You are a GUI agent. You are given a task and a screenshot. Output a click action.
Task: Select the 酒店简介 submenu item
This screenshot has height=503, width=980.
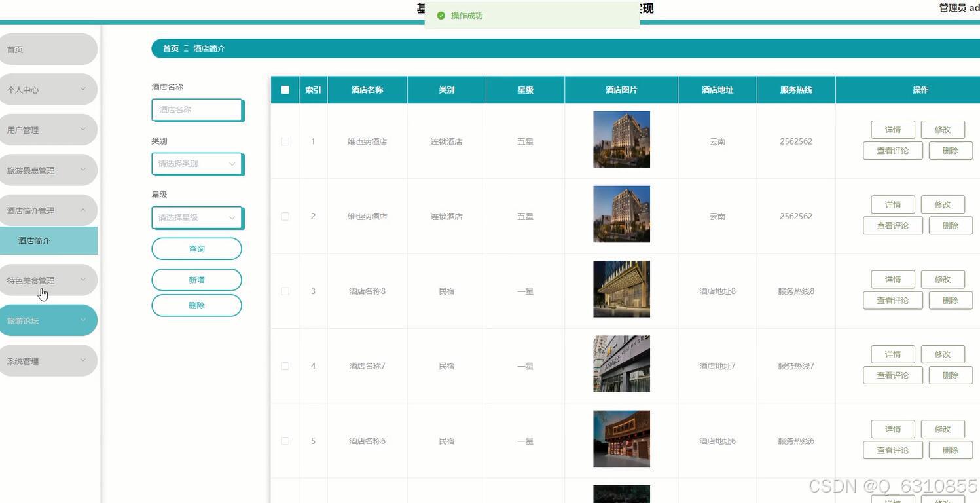(x=47, y=240)
